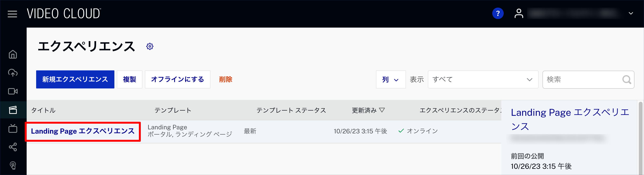
Task: Open the Upload cloud icon in sidebar
Action: (13, 73)
